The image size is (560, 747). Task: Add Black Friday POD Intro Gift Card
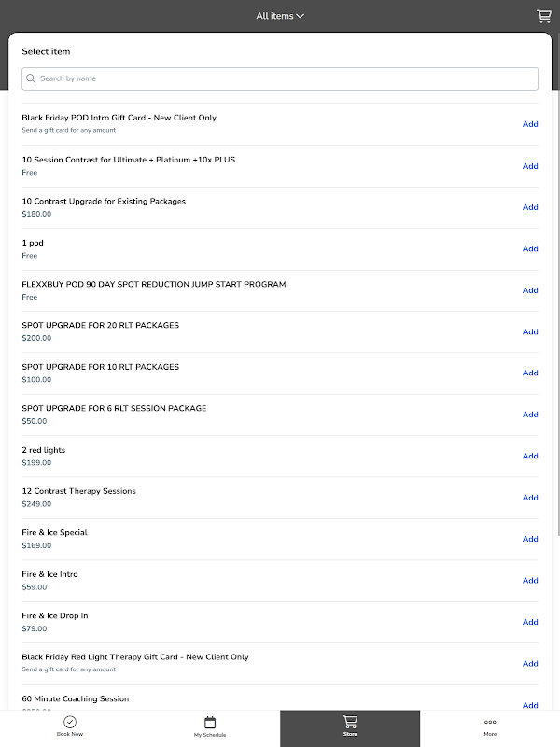(530, 124)
